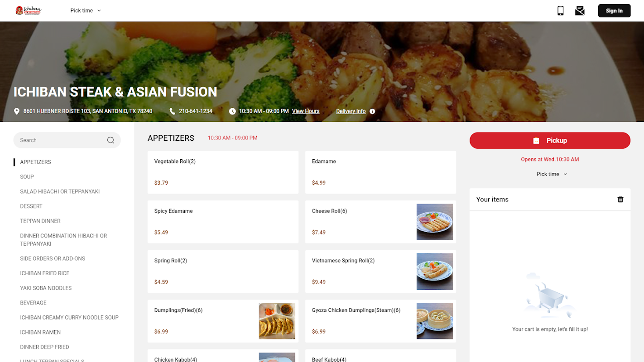The image size is (644, 362).
Task: Click the Beef Kabob(4) item name
Action: [329, 359]
